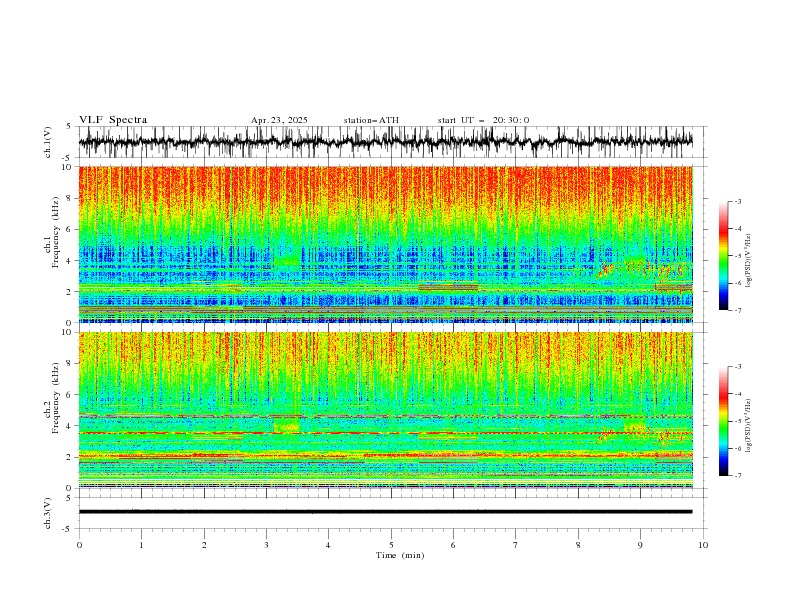Click time-axis tick label "2"

[x=204, y=545]
